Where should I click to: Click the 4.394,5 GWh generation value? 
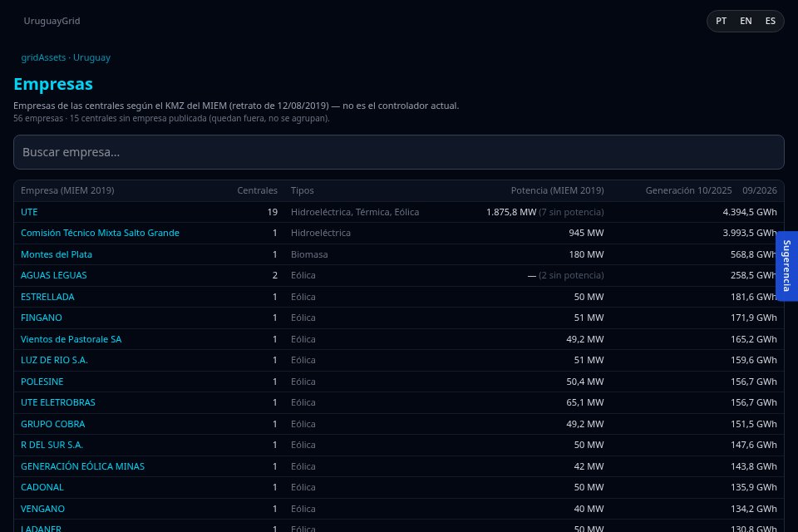[750, 212]
